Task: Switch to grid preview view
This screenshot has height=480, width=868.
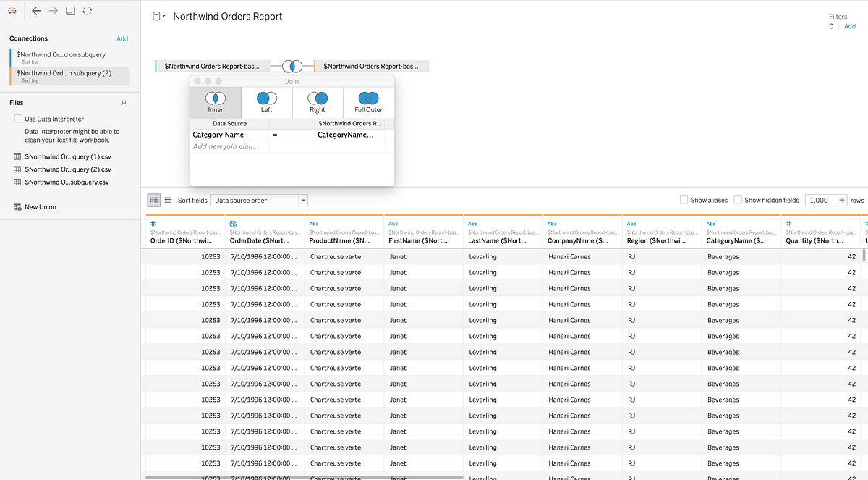Action: (x=153, y=200)
